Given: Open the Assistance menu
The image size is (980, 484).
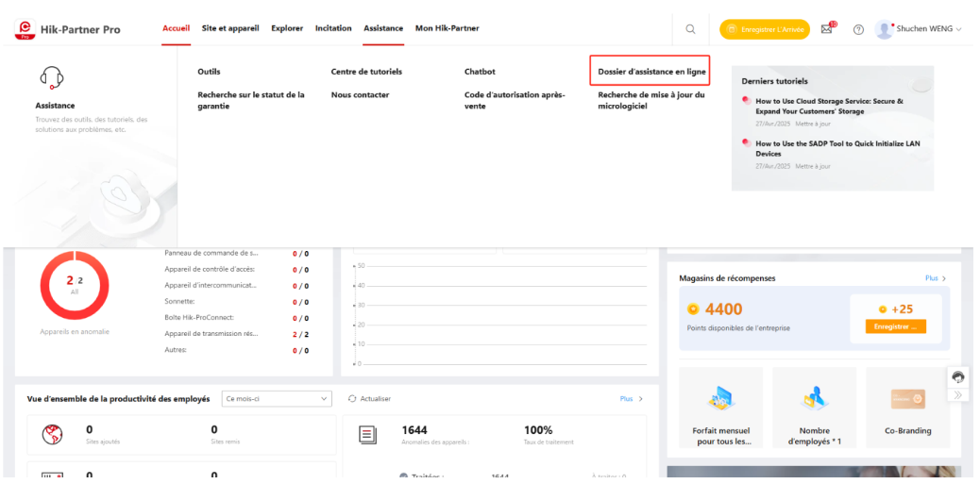Looking at the screenshot, I should (383, 28).
